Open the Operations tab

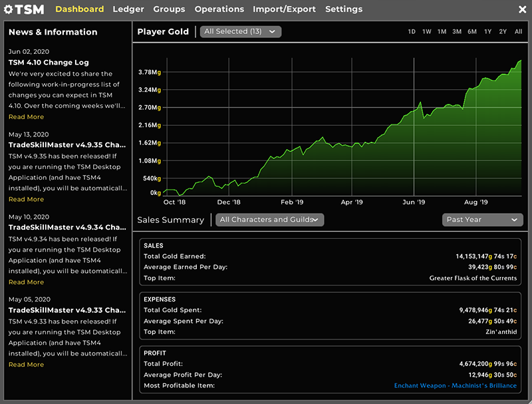(219, 9)
